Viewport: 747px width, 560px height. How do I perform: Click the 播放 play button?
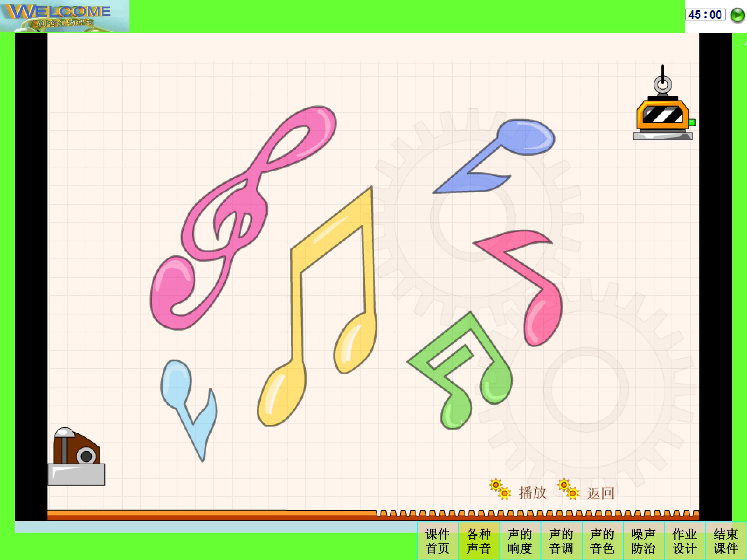click(532, 493)
